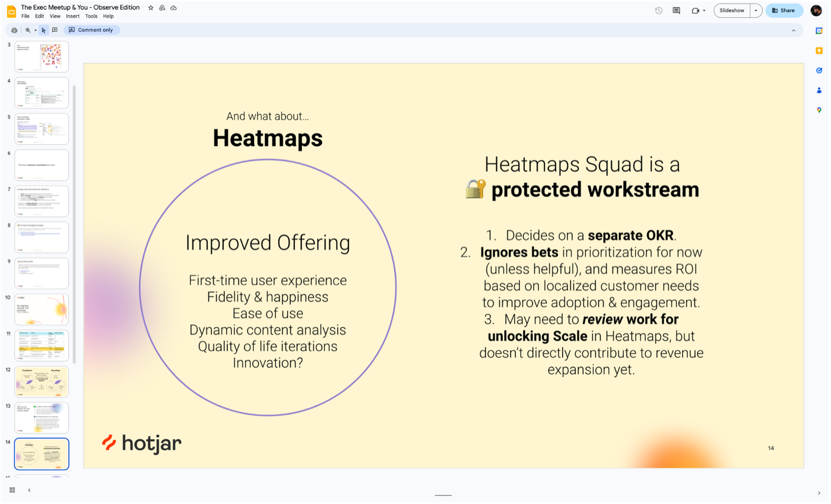
Task: Open the Google account avatar
Action: click(816, 11)
